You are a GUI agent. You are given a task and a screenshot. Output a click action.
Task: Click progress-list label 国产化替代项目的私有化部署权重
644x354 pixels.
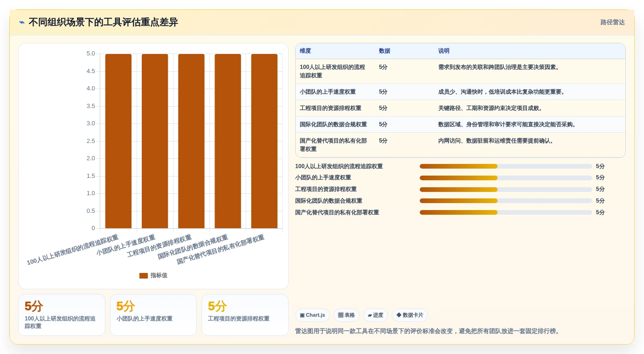tap(337, 212)
